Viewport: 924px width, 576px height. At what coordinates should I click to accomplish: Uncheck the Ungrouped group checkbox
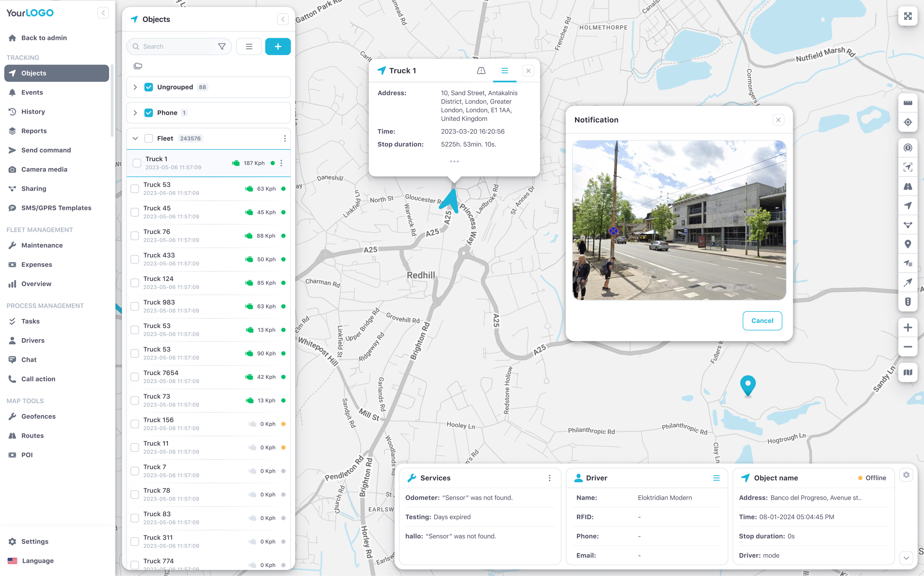point(149,87)
